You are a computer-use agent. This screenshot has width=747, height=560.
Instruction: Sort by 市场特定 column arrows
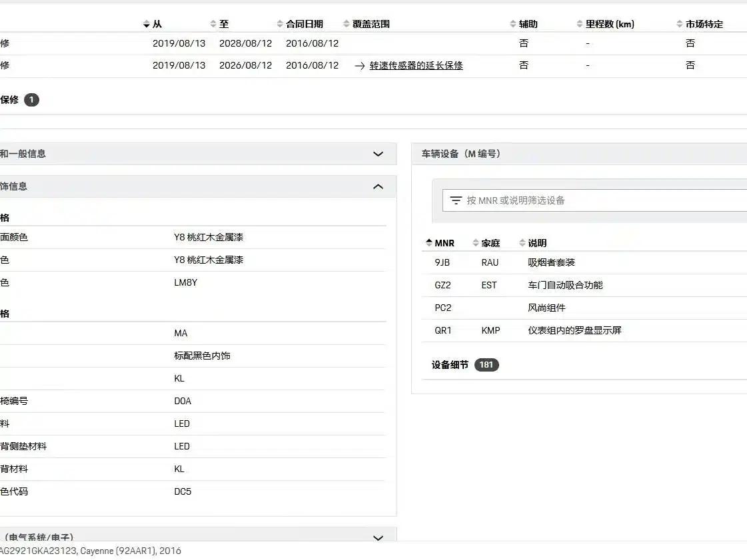[700, 24]
